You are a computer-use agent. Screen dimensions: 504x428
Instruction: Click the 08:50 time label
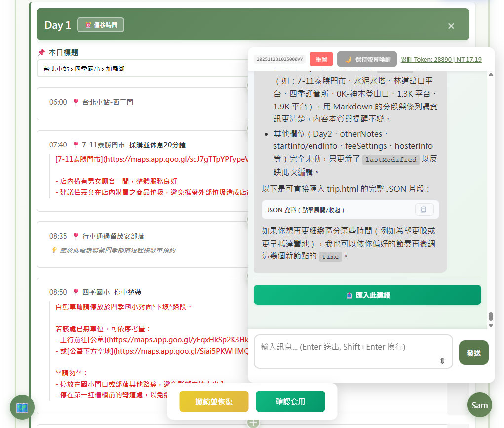click(x=58, y=292)
